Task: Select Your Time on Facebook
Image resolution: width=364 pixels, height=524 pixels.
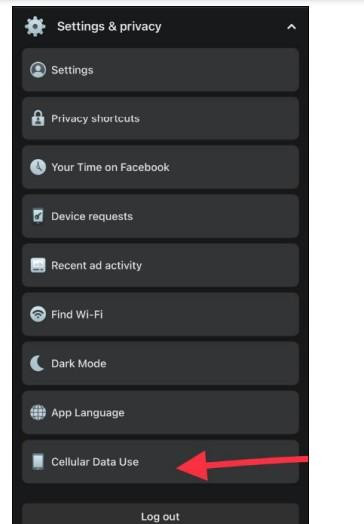Action: pos(160,167)
